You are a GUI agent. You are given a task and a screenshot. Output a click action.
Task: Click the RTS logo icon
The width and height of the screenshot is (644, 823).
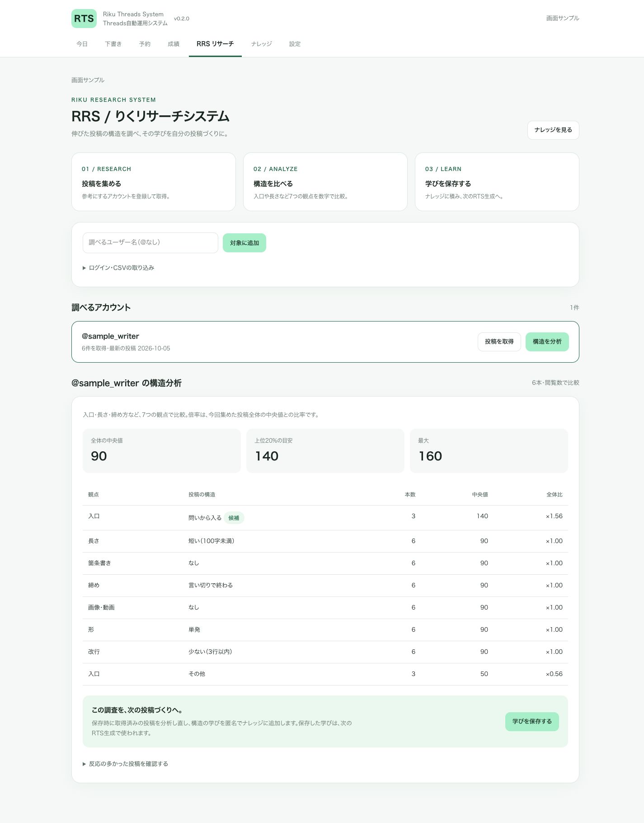[x=84, y=19]
